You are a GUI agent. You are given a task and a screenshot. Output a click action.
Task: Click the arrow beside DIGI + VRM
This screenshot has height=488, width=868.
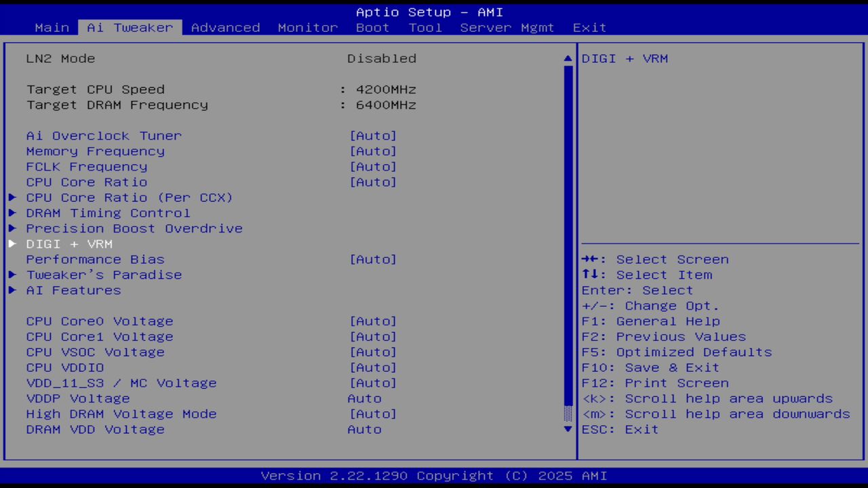(x=12, y=244)
